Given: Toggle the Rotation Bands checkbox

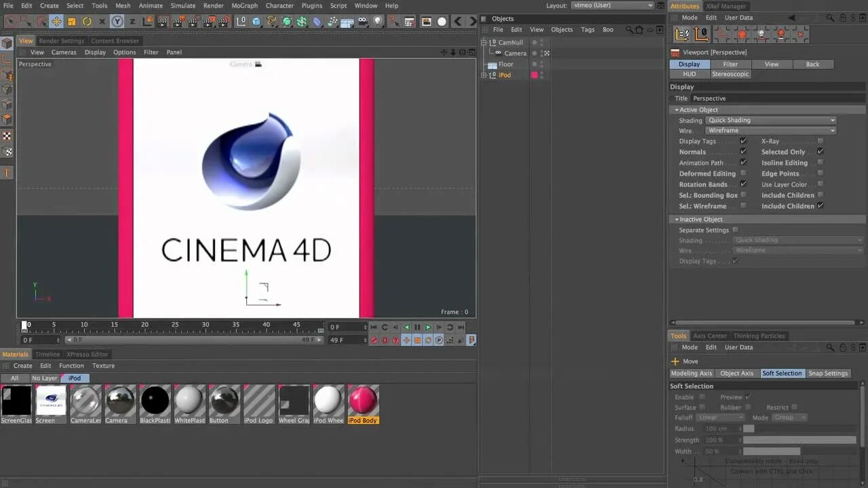Looking at the screenshot, I should tap(743, 184).
